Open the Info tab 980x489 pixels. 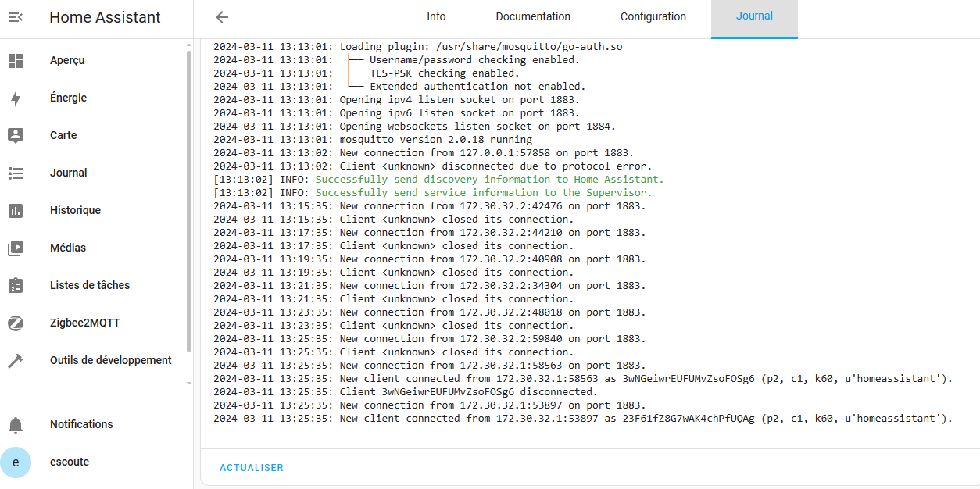click(436, 16)
